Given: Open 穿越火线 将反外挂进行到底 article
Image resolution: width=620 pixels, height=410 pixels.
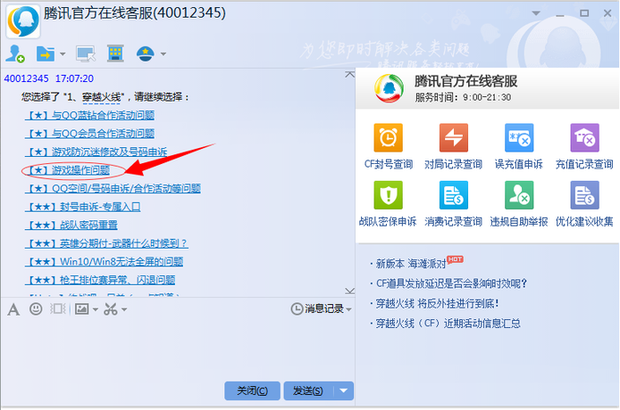Looking at the screenshot, I should [x=437, y=304].
